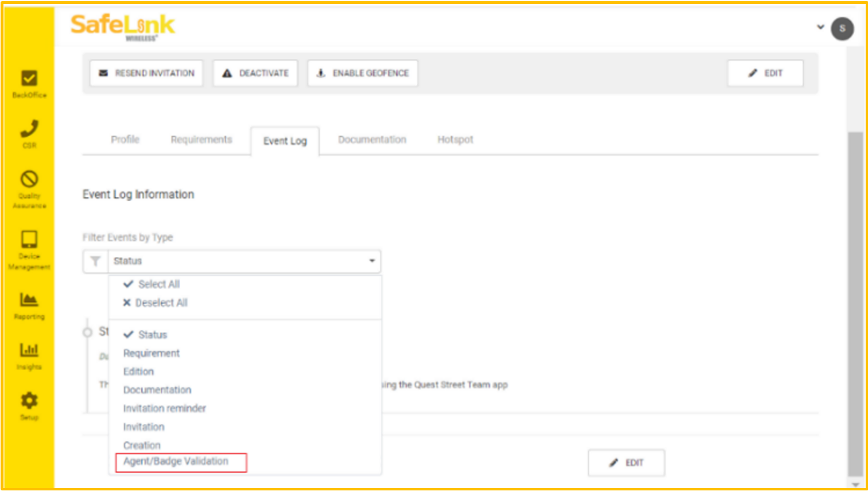
Task: Collapse the Filter Events by Type dropdown
Action: (372, 261)
